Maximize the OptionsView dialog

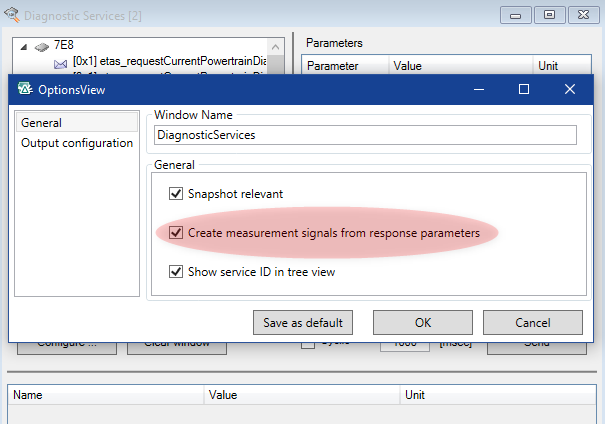523,89
